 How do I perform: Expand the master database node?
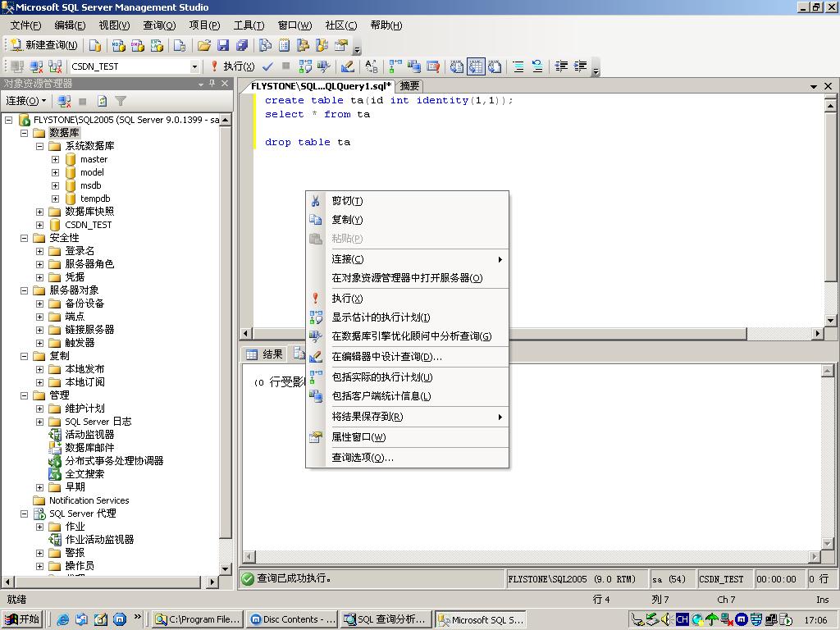click(55, 159)
